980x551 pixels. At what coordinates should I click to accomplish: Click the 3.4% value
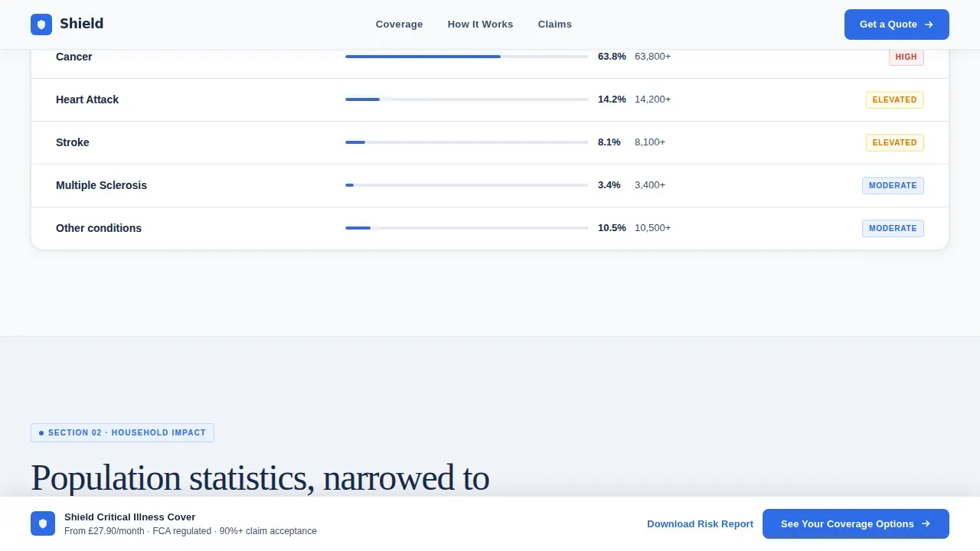pyautogui.click(x=609, y=185)
